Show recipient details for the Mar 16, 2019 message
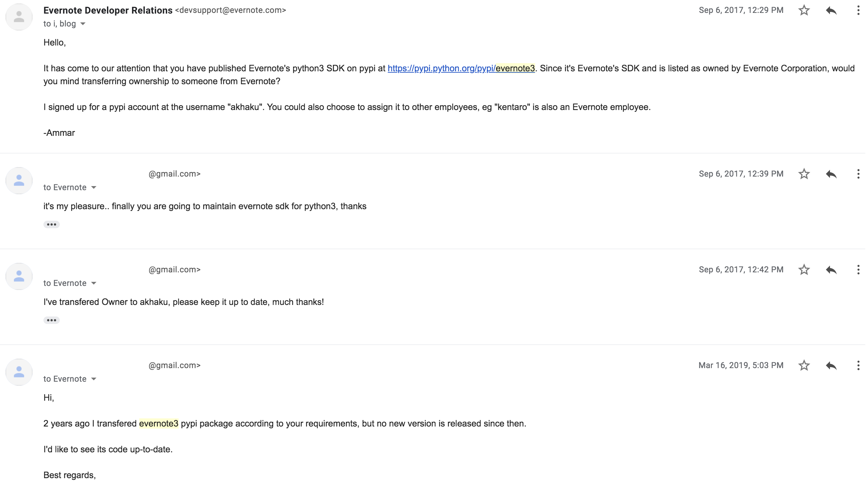 click(94, 379)
